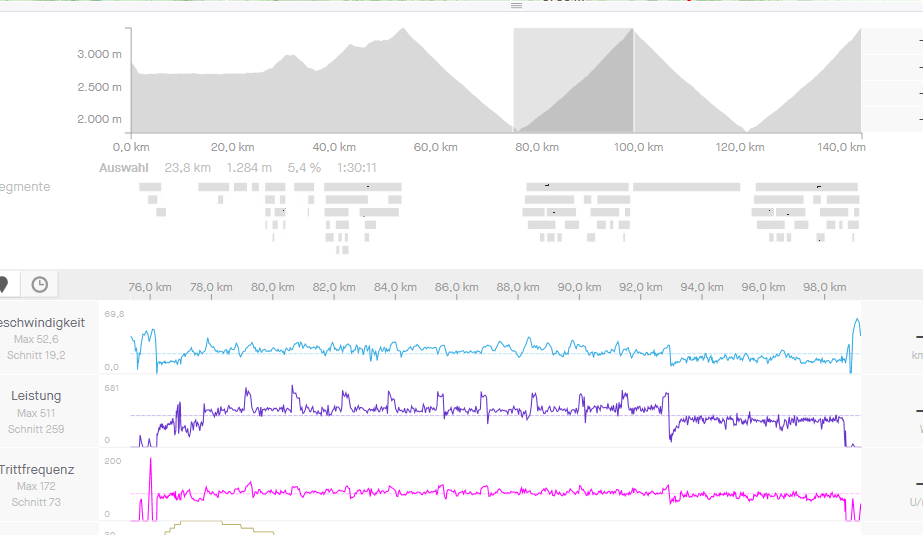
Task: Switch x-axis to time with clock icon
Action: coord(39,284)
